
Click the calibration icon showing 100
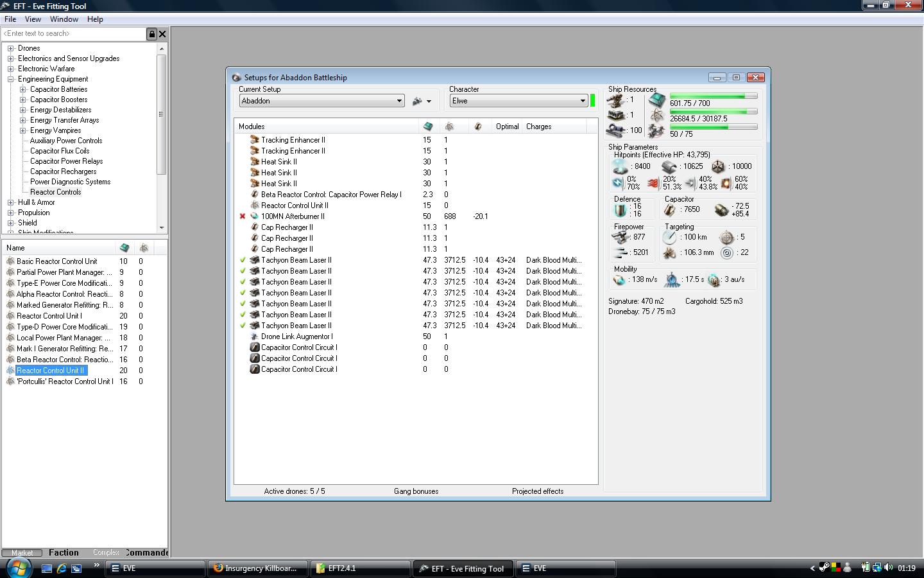point(616,130)
